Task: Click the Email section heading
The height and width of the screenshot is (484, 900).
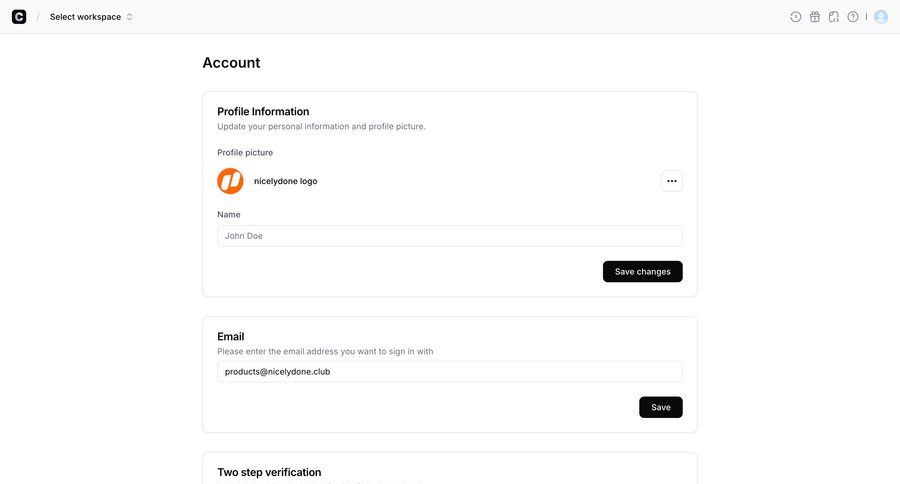Action: (231, 337)
